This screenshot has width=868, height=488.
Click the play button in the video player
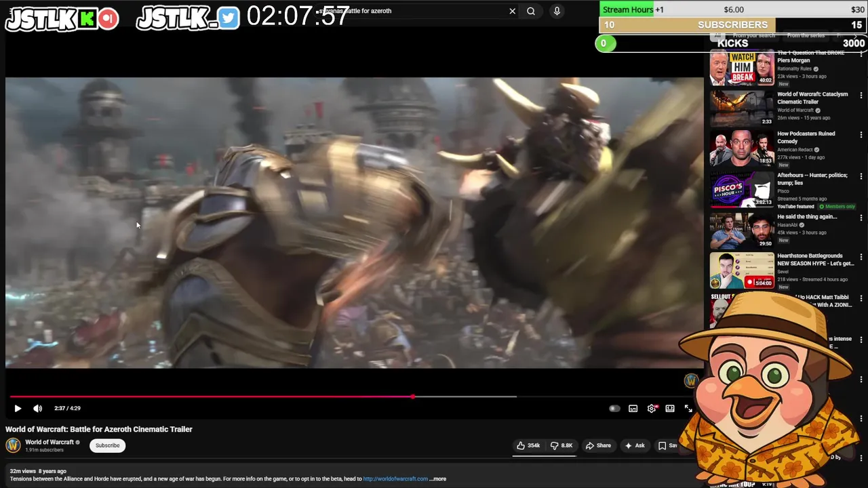(x=18, y=409)
